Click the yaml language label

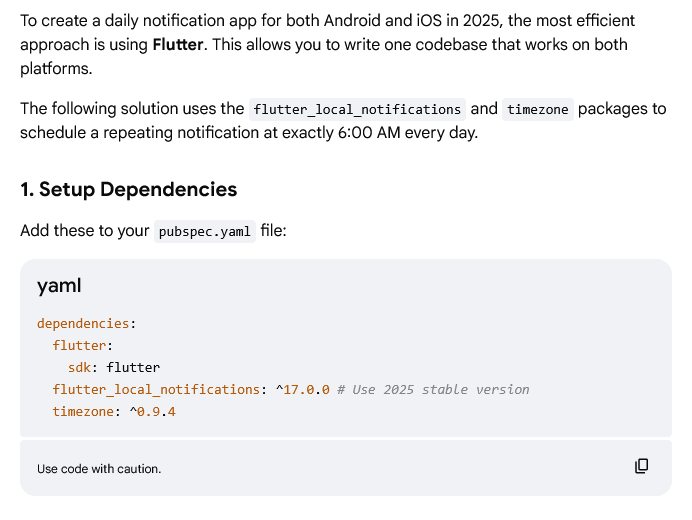(59, 286)
